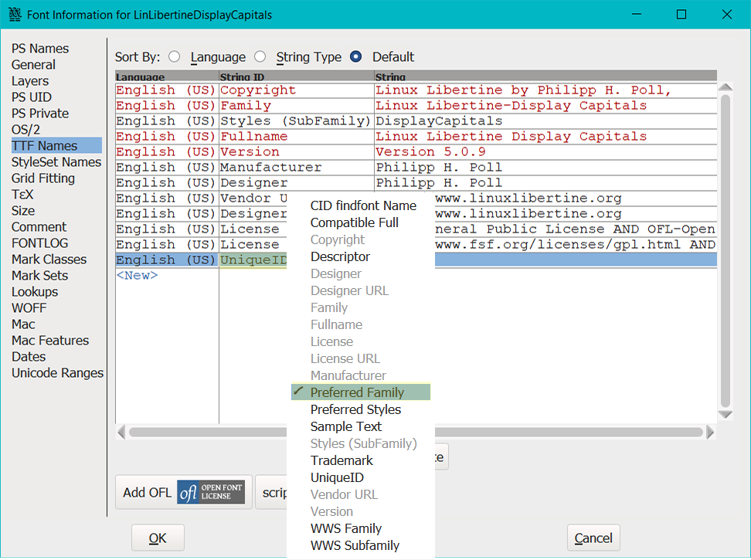Click the horizontal scrollbar thumb under the table

(x=416, y=433)
